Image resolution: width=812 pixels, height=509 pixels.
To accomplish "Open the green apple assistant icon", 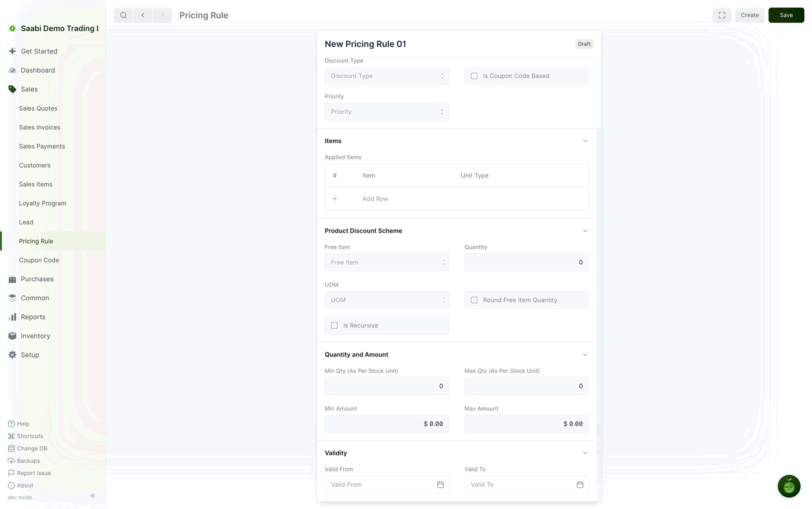I will click(x=789, y=486).
